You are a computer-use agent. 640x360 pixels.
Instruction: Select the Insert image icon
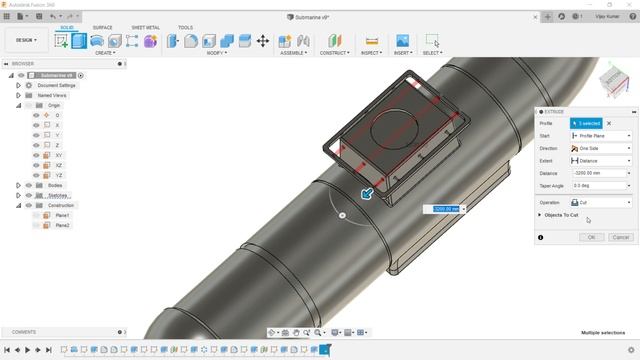pyautogui.click(x=402, y=41)
